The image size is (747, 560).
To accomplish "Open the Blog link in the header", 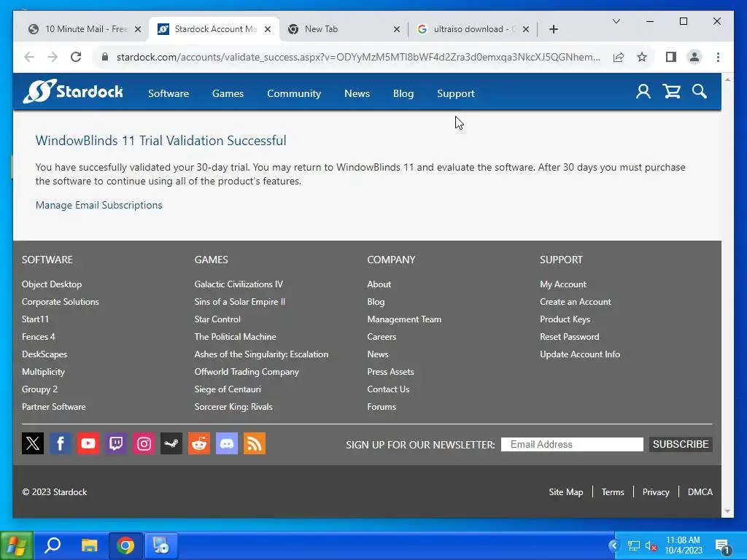I will [403, 93].
